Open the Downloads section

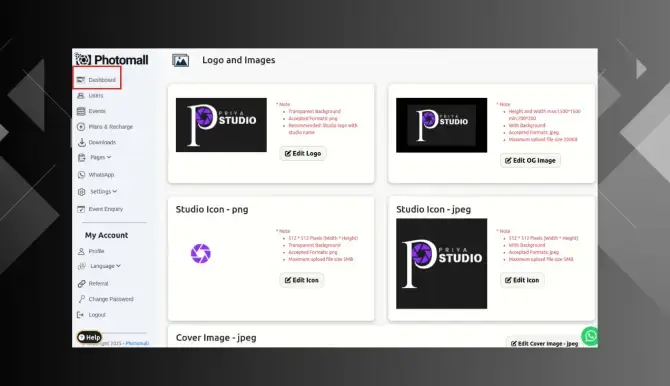click(x=102, y=142)
